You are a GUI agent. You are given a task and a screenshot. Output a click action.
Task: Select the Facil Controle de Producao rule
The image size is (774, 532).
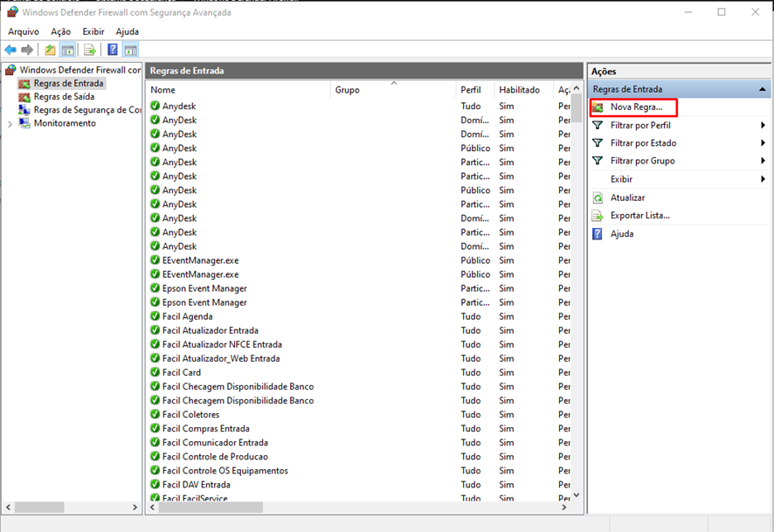coord(359,457)
